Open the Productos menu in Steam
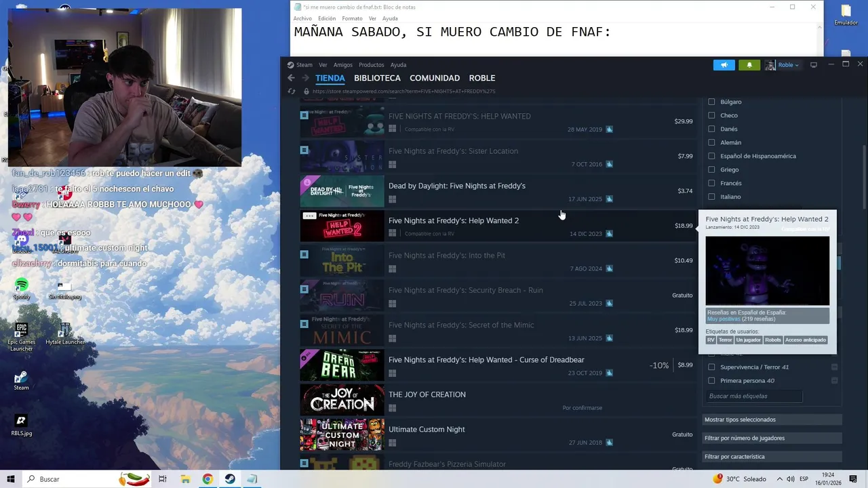Screen dimensions: 868x488 (x=372, y=65)
